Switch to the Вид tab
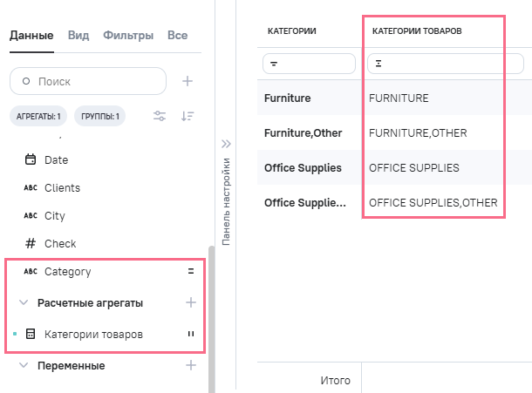The width and height of the screenshot is (532, 393). click(x=78, y=36)
